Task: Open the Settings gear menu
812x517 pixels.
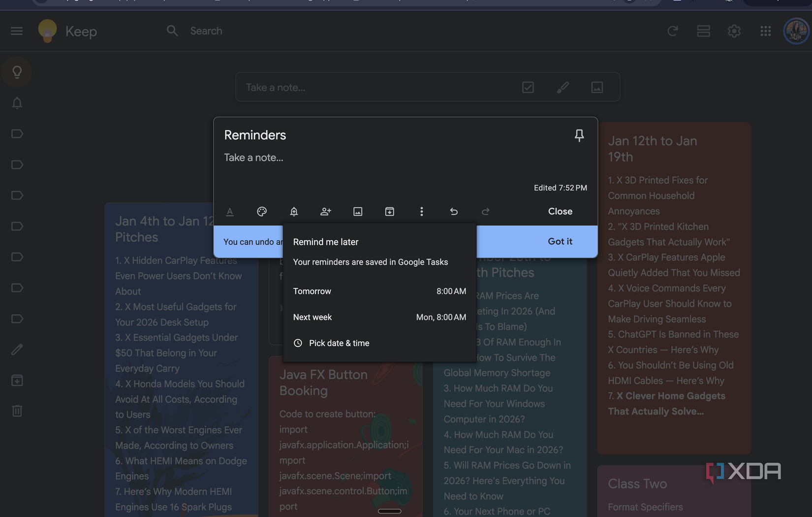Action: point(734,31)
